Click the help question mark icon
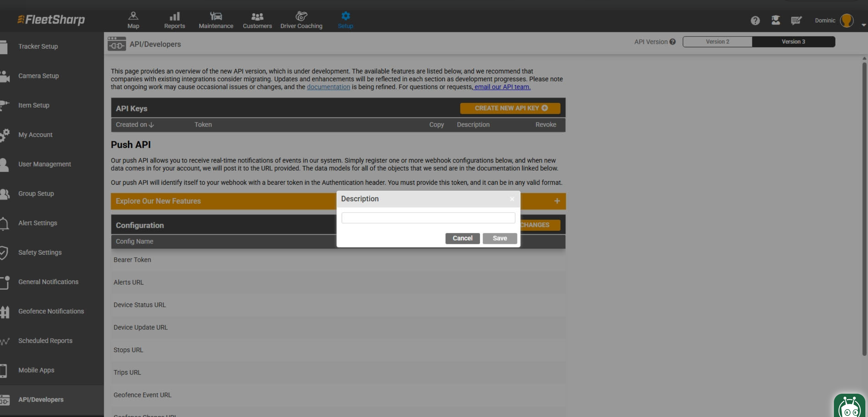Screen dimensions: 868x417 point(755,21)
